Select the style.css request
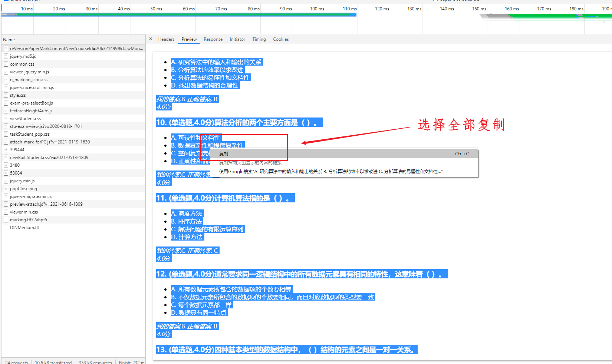 (x=73, y=95)
